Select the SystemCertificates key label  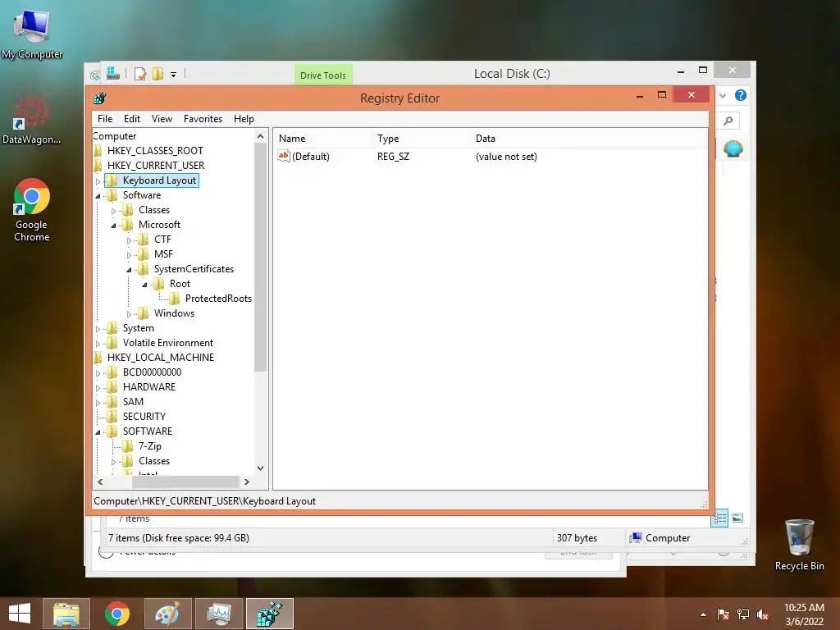click(x=194, y=269)
